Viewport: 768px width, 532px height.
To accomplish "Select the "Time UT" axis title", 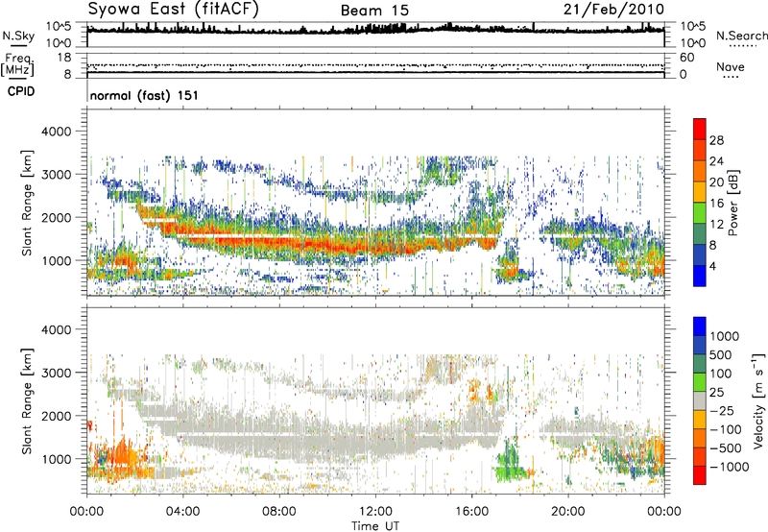I will (x=375, y=526).
